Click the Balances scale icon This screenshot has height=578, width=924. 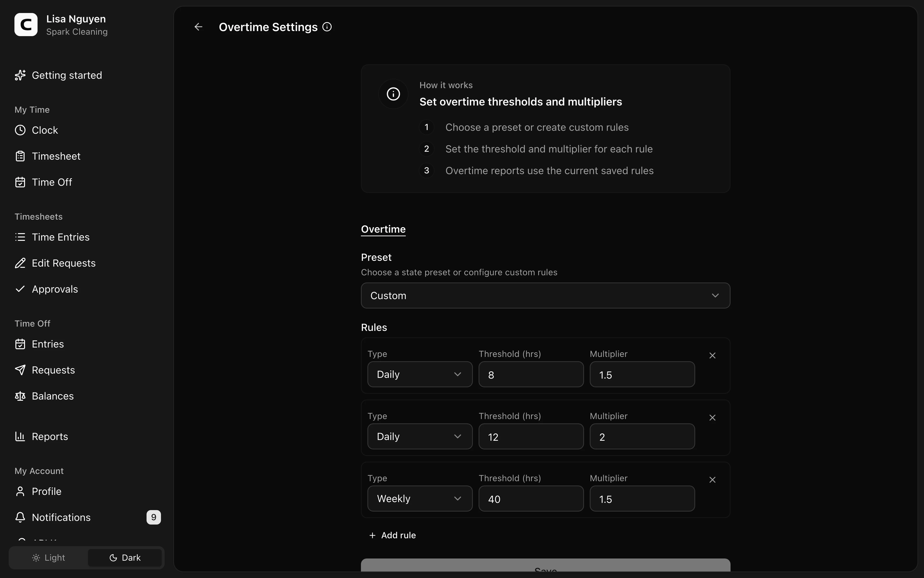[x=20, y=396]
